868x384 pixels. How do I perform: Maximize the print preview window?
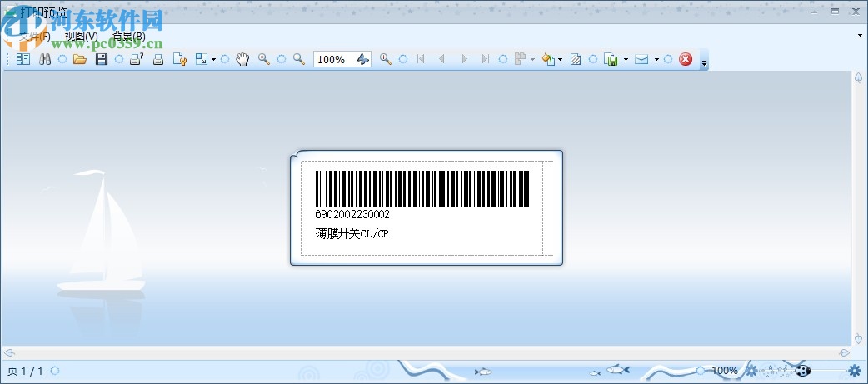(x=836, y=11)
